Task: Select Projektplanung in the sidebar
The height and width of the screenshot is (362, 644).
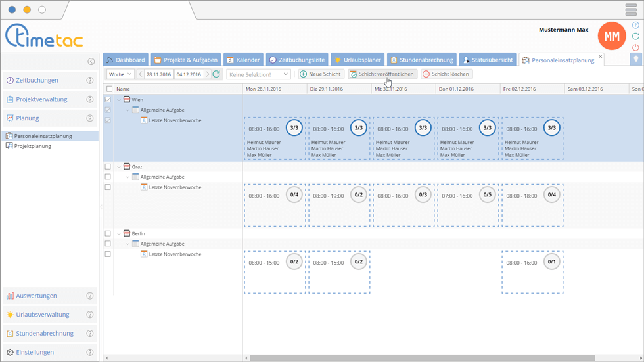Action: pos(32,146)
